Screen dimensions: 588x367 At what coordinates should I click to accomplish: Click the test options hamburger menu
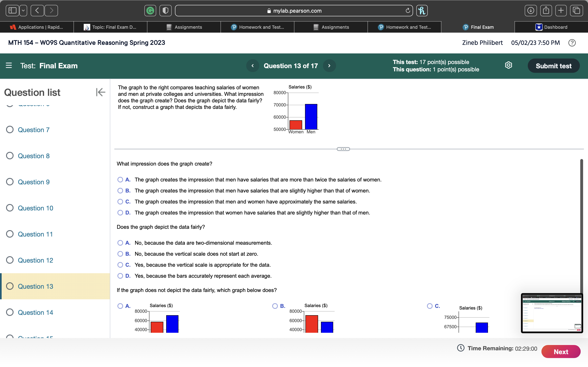click(x=9, y=65)
